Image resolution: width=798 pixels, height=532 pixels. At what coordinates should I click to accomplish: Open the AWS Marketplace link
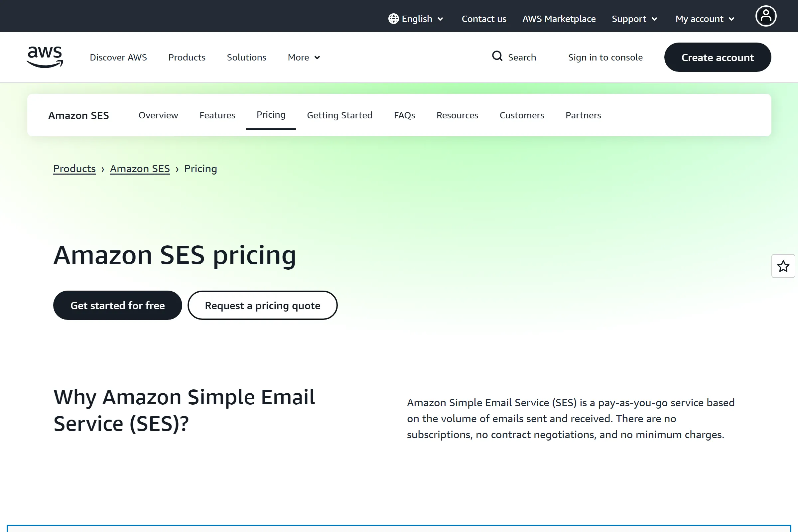(x=559, y=19)
